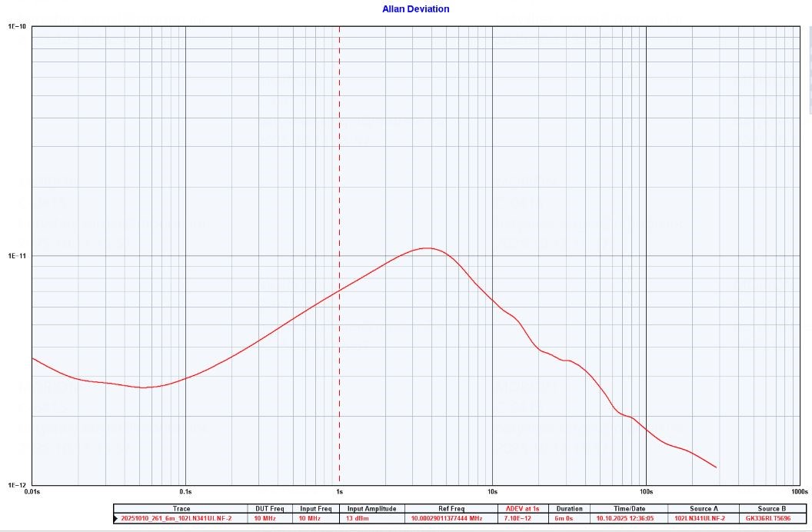Click the Time/Date column header

pos(629,509)
